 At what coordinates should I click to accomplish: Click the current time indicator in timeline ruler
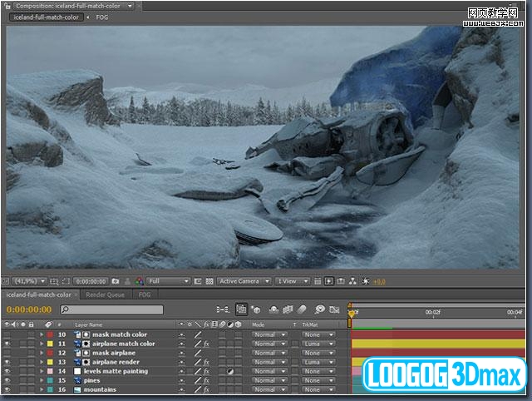[x=352, y=313]
